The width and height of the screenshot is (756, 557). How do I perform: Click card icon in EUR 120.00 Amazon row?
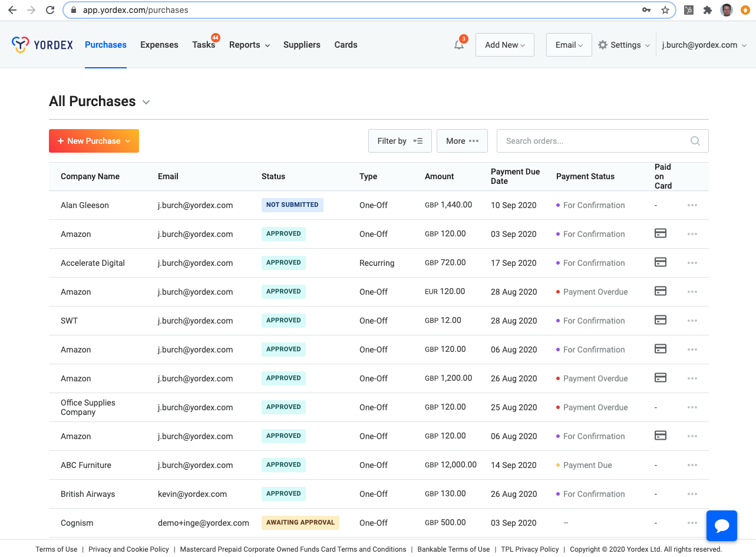[x=661, y=291]
